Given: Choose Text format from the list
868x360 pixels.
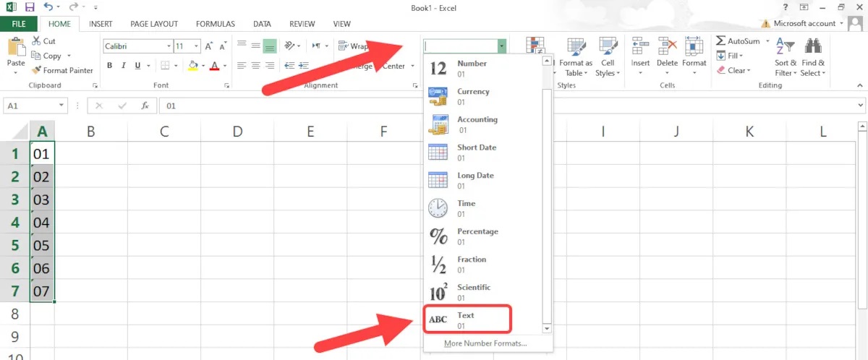Looking at the screenshot, I should 467,320.
